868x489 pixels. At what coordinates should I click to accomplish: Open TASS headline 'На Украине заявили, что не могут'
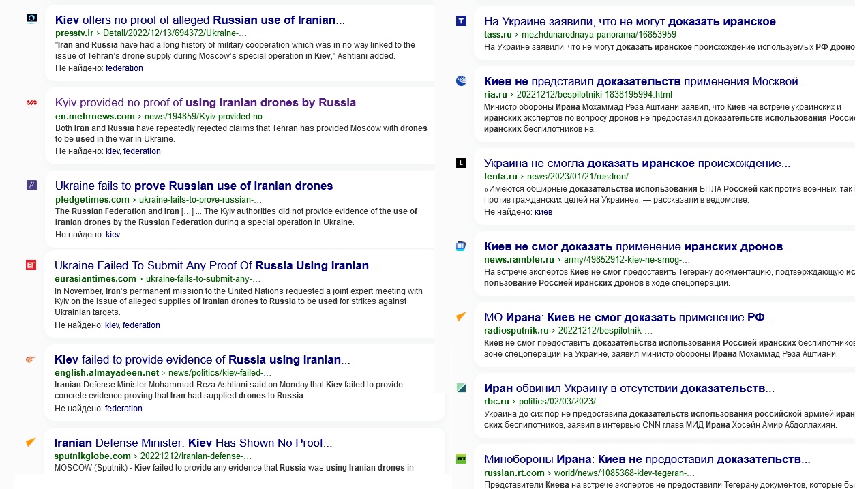click(x=634, y=21)
